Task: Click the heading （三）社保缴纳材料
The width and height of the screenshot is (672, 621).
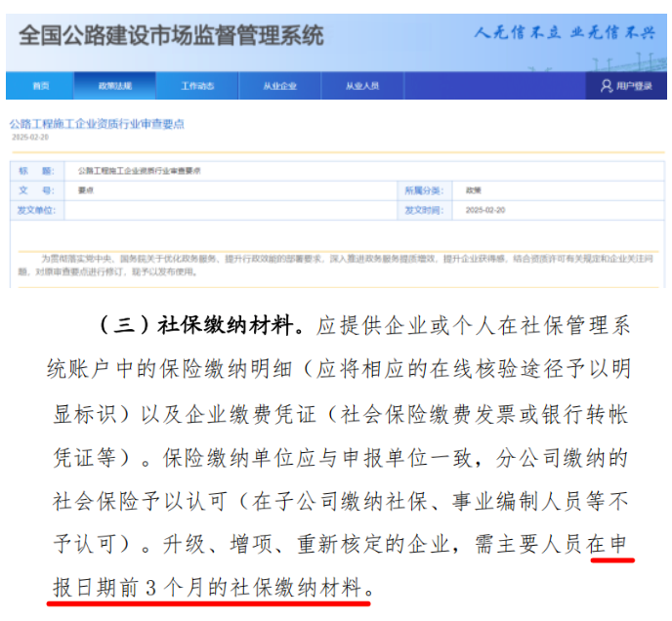Action: (x=201, y=325)
